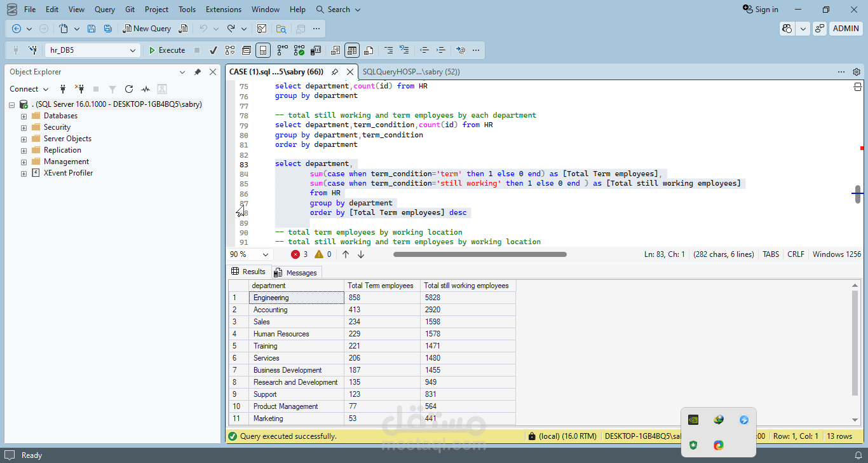This screenshot has width=868, height=463.
Task: Open the Find in Files icon
Action: 281,29
